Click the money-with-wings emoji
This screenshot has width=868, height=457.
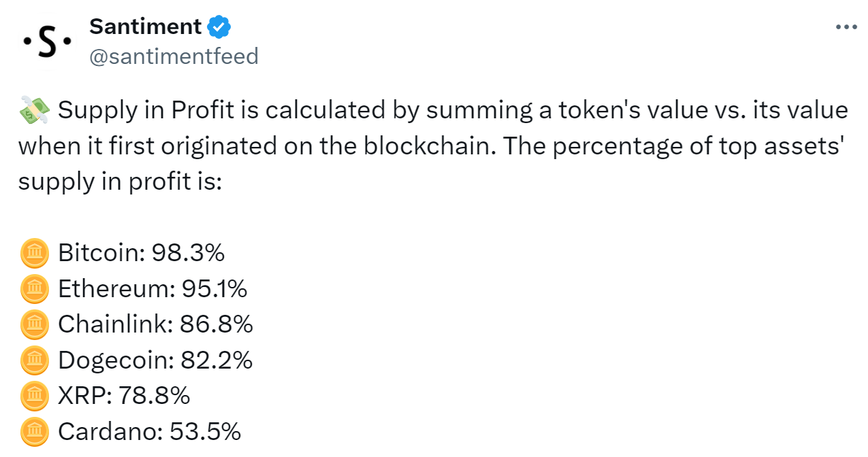pos(34,109)
